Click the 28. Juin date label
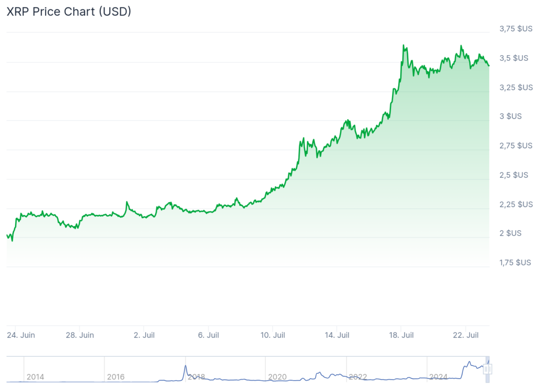Screen dimensions: 538x392 tap(80, 335)
